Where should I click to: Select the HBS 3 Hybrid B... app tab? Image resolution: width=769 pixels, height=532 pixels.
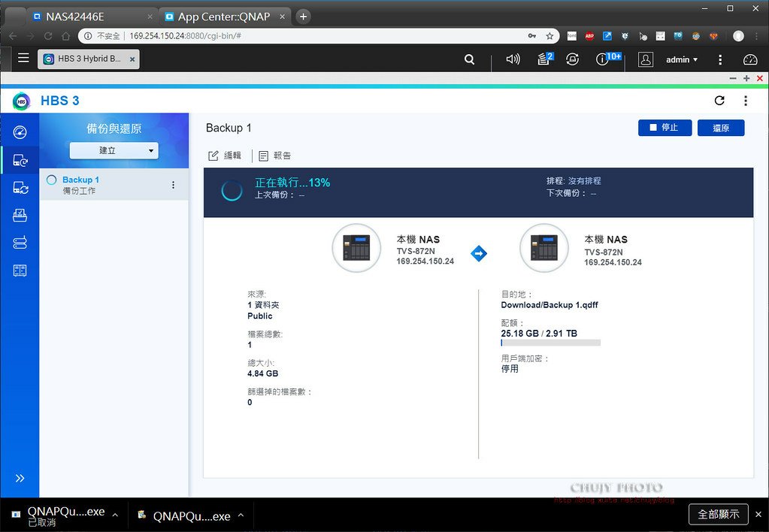(88, 59)
